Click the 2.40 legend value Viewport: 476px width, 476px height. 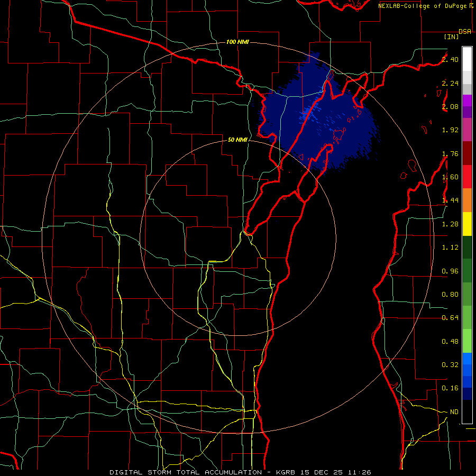[450, 59]
